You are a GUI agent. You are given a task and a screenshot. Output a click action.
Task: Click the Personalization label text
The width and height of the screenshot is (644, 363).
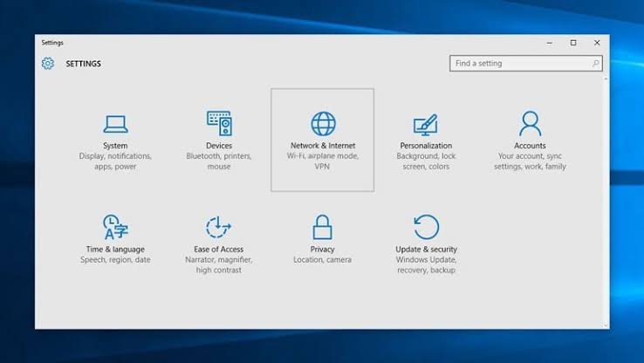point(426,146)
